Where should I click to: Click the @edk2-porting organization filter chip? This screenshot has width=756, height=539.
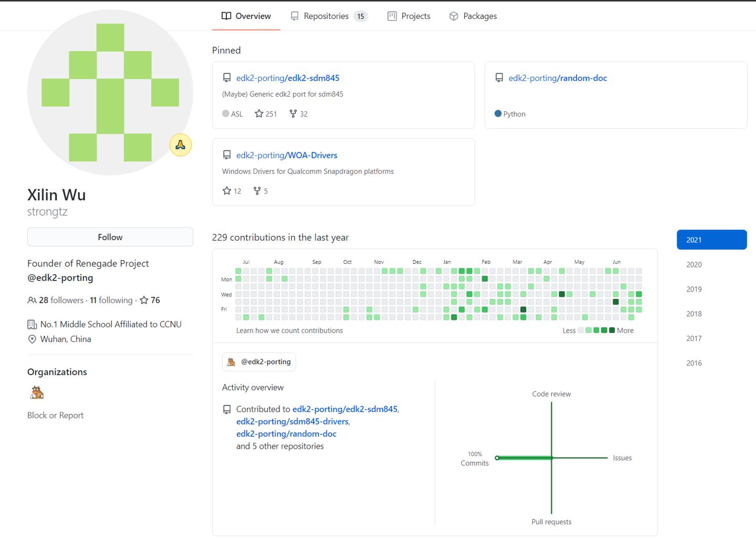pyautogui.click(x=259, y=361)
